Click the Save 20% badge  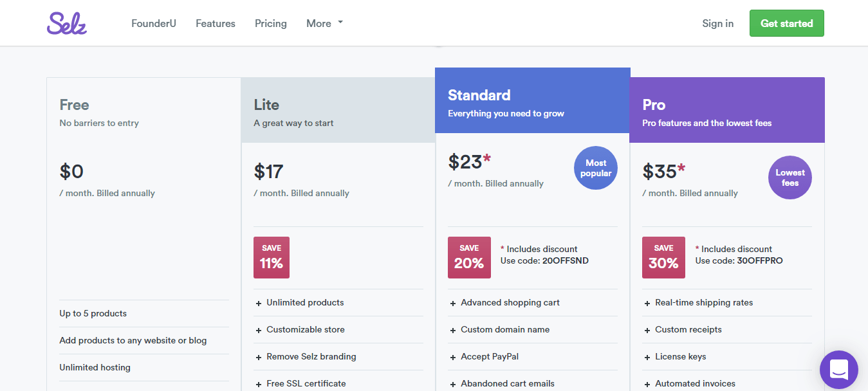click(x=469, y=257)
